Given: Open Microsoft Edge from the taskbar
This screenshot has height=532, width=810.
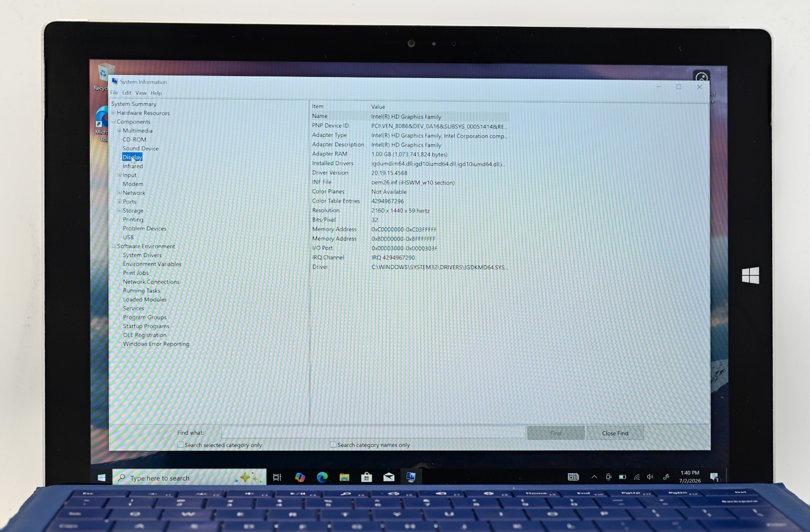Looking at the screenshot, I should 322,477.
